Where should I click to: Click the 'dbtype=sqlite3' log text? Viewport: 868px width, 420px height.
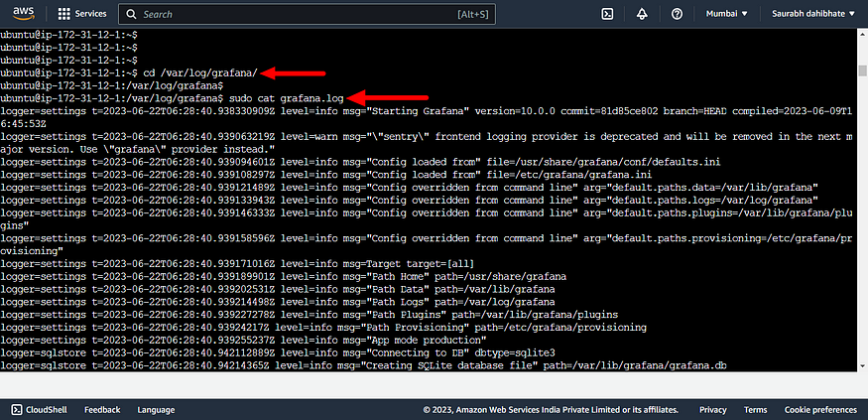click(516, 352)
